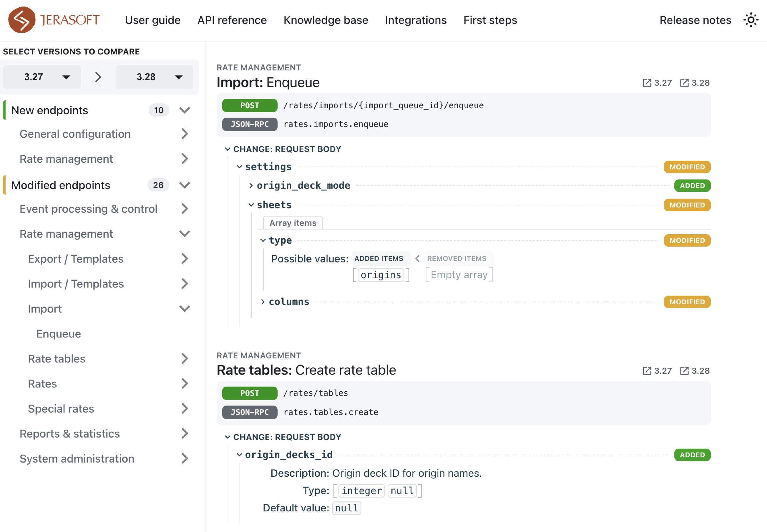This screenshot has height=532, width=767.
Task: Collapse Enqueue's Change: Request Body section
Action: [228, 149]
